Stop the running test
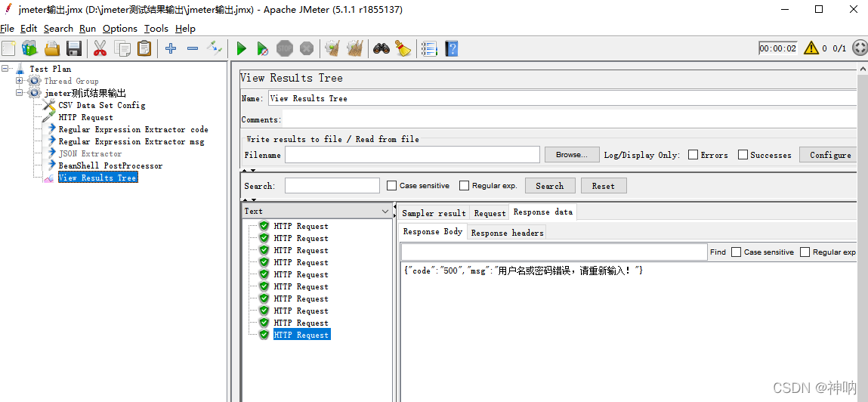The width and height of the screenshot is (868, 402). (x=285, y=48)
